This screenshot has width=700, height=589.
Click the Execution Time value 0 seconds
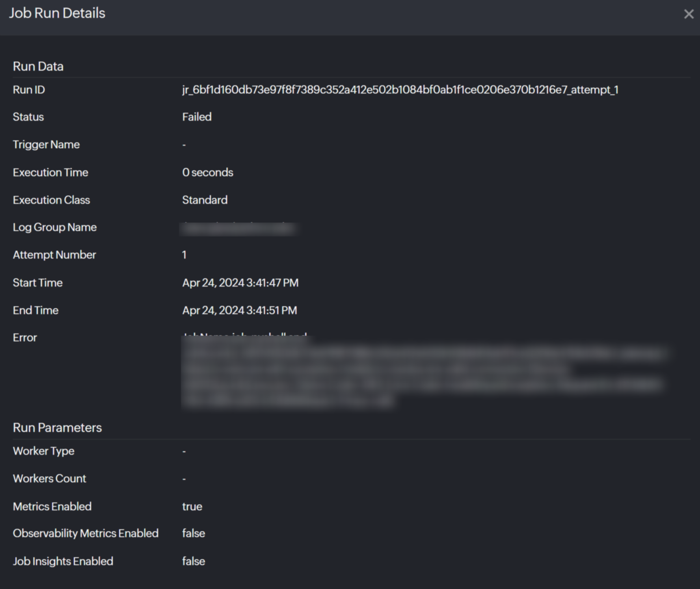tap(207, 173)
